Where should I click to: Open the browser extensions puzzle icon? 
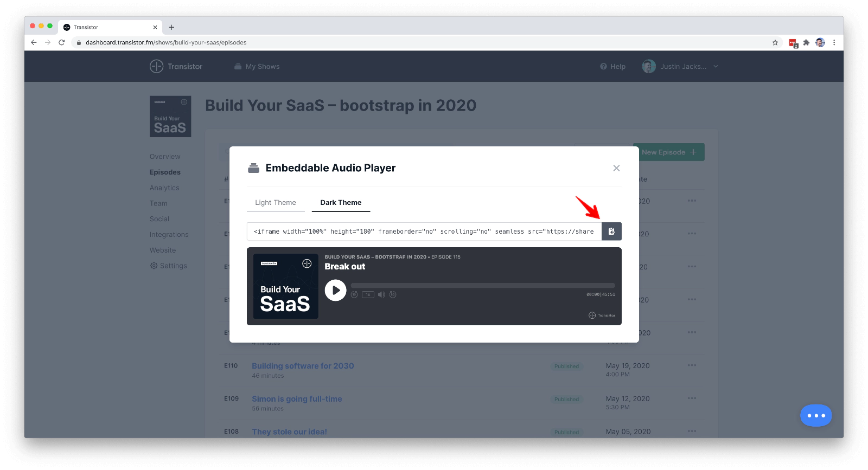tap(807, 43)
